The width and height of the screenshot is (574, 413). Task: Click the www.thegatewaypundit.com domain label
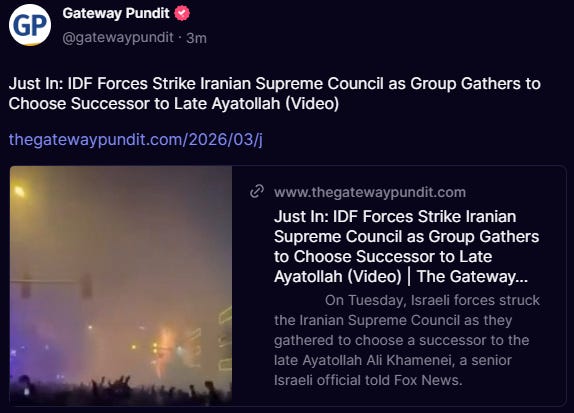coord(370,192)
